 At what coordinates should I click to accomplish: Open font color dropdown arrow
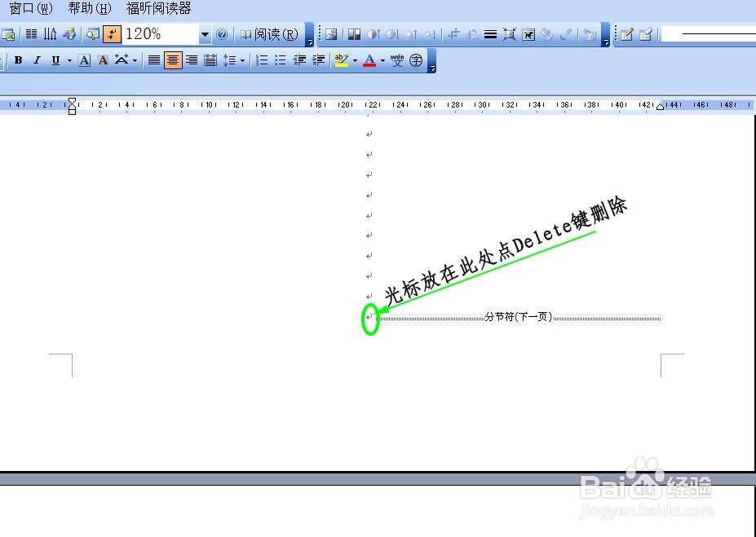[x=382, y=60]
